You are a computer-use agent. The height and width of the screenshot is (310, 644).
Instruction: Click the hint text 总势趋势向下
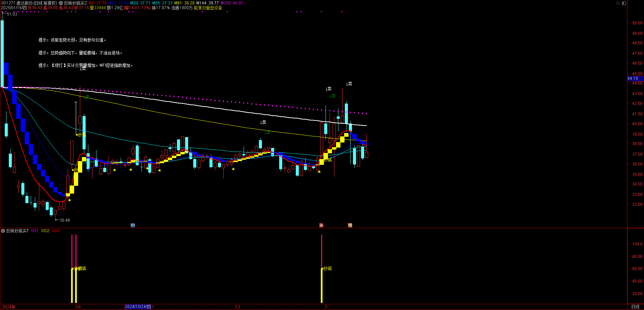click(x=81, y=53)
